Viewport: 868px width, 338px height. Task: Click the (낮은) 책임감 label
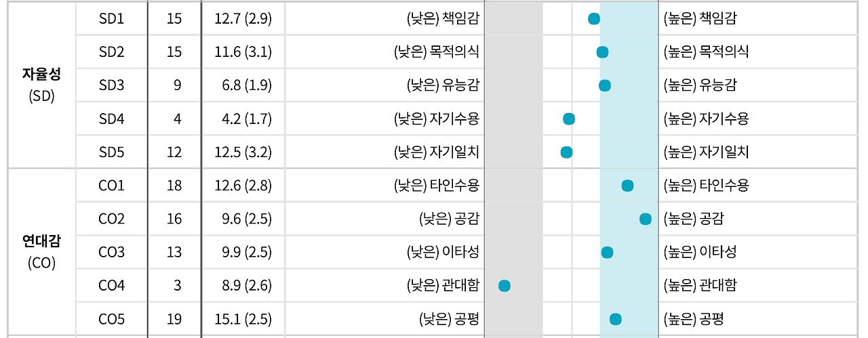443,19
